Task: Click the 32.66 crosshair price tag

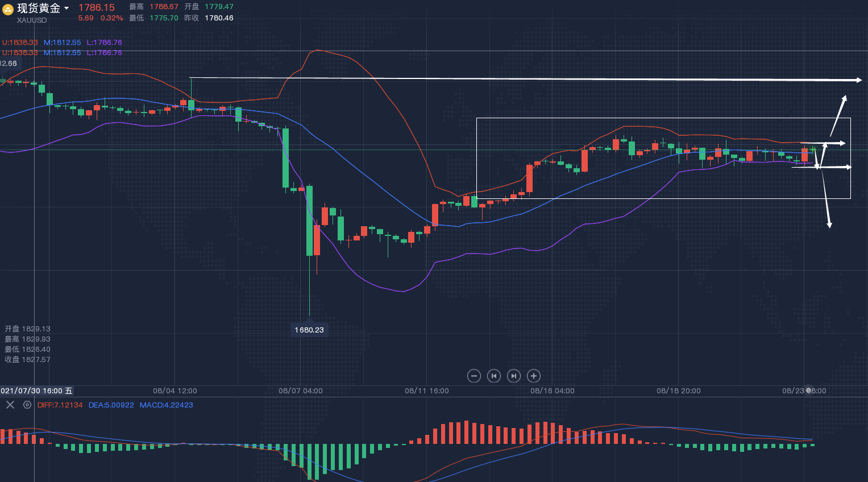Action: (x=9, y=64)
